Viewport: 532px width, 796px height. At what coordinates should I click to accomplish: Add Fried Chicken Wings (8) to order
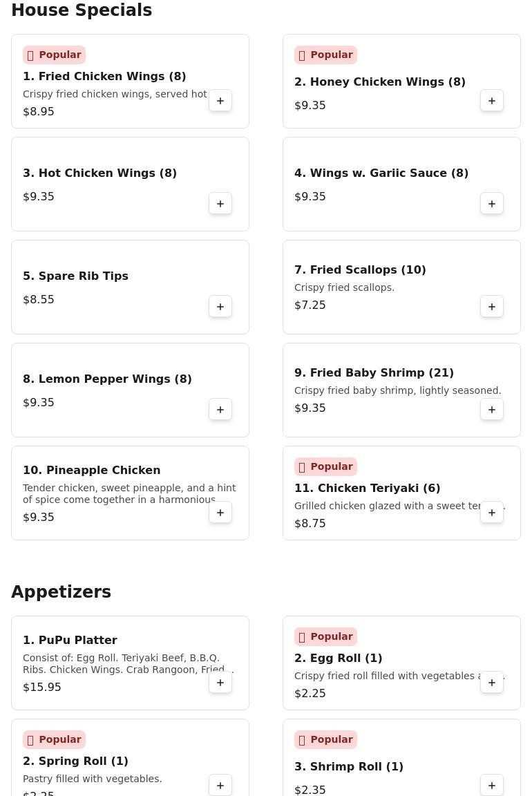coord(220,100)
